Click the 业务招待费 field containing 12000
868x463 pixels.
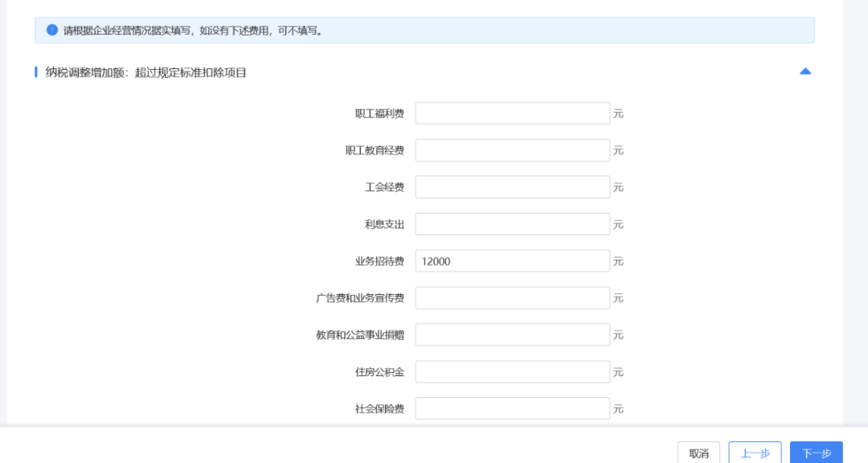(x=512, y=260)
